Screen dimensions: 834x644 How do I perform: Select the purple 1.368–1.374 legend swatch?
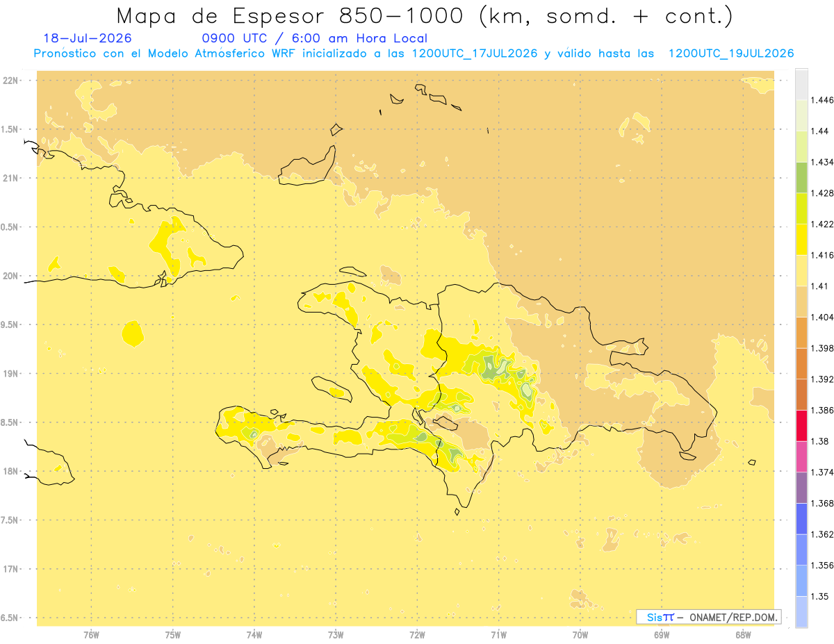point(801,487)
